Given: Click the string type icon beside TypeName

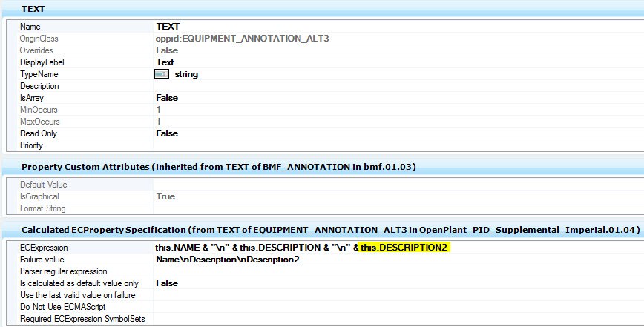Looking at the screenshot, I should coord(162,74).
